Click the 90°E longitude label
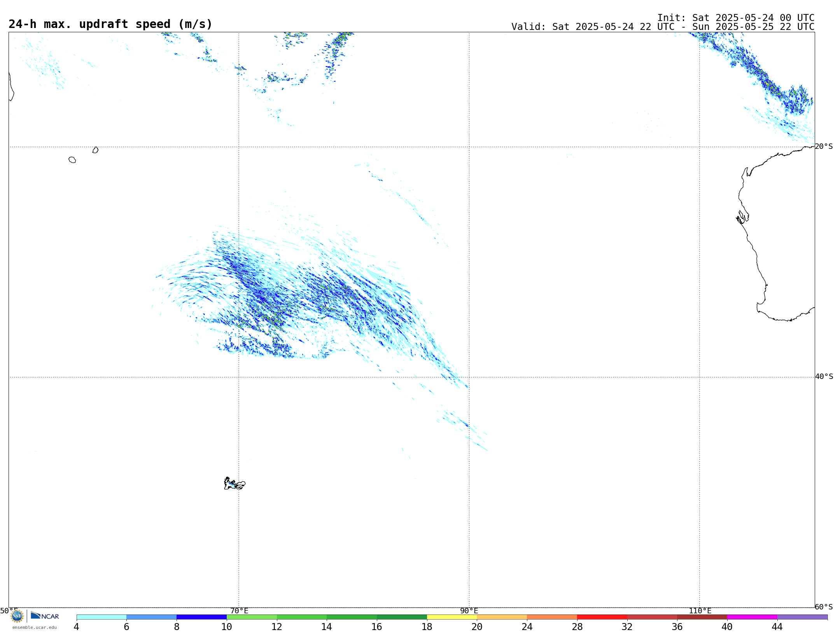 tap(469, 611)
